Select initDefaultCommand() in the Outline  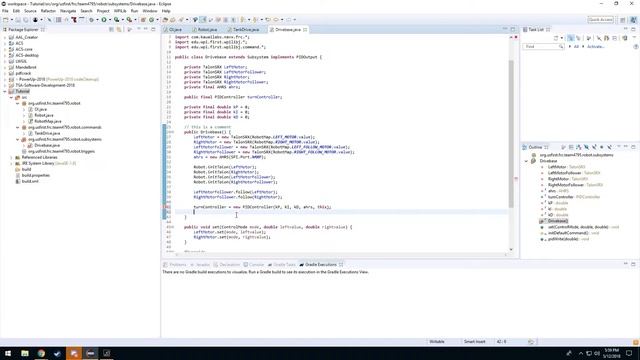568,233
